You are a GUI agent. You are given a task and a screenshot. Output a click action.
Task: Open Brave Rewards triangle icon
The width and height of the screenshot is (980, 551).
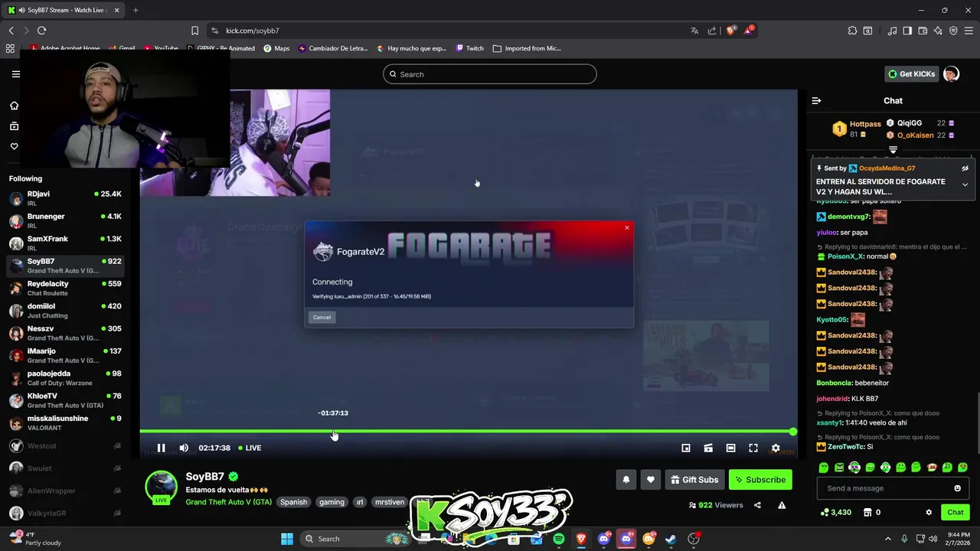point(749,31)
